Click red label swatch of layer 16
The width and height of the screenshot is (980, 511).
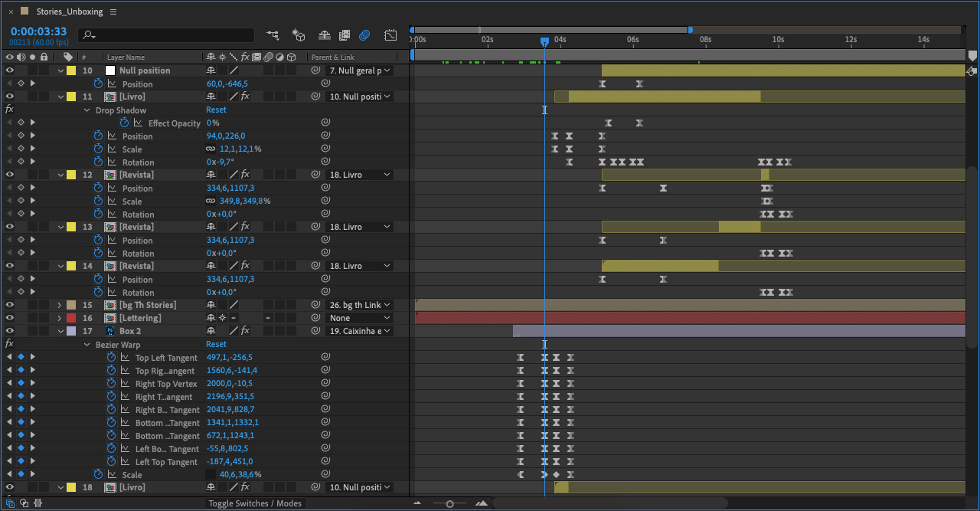click(x=71, y=318)
